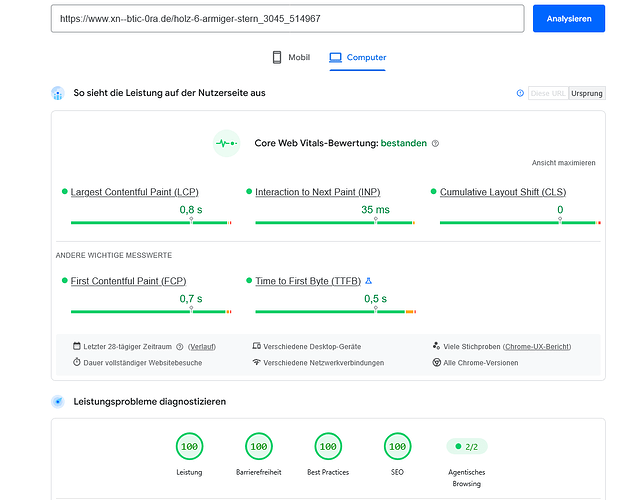632x500 pixels.
Task: Click the LCP distribution bar
Action: pyautogui.click(x=151, y=222)
